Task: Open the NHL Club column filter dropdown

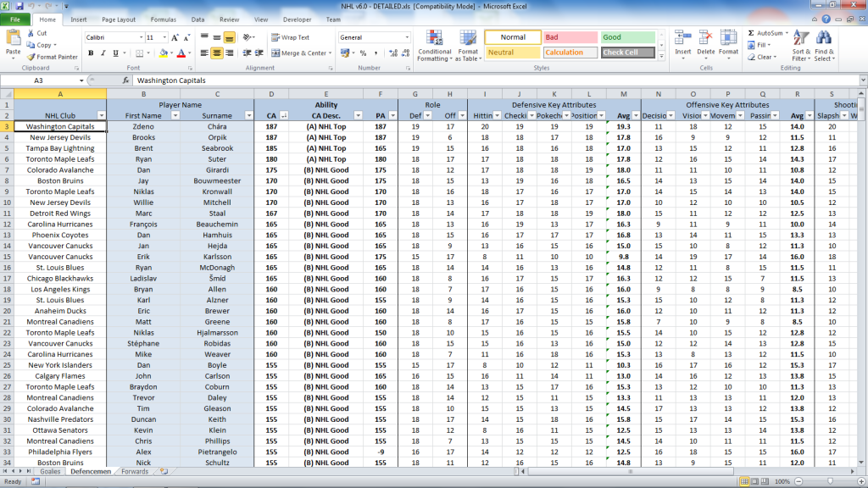Action: coord(102,114)
